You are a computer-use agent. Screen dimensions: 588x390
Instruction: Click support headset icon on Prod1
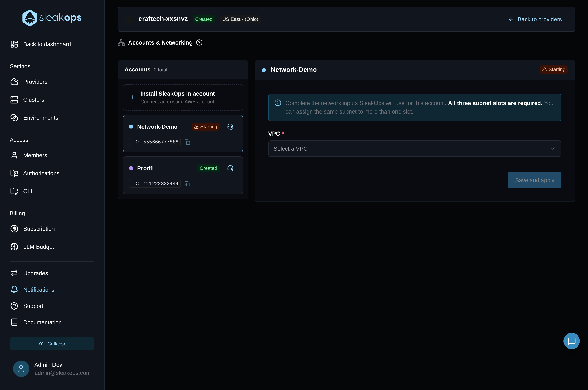230,168
